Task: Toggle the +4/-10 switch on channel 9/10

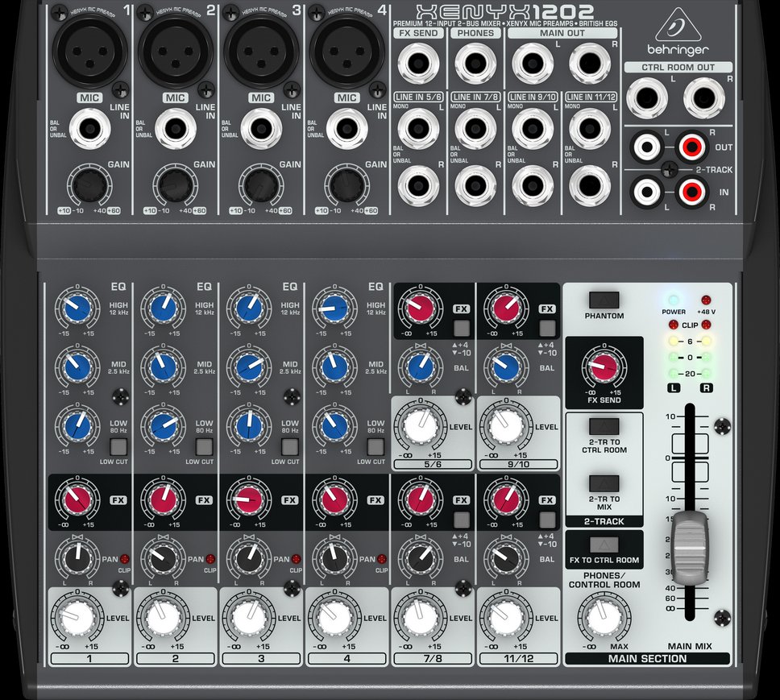Action: click(547, 328)
